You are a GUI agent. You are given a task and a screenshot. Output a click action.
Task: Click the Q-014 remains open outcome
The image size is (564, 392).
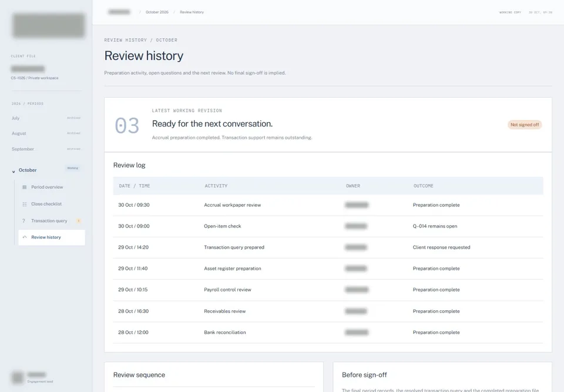tap(435, 226)
